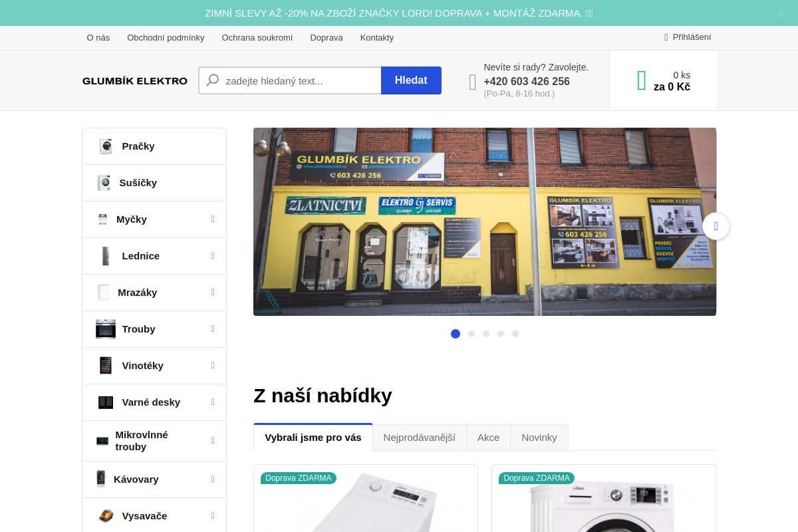Screen dimensions: 798x532
Task: Open the Doprava menu item
Action: coord(327,38)
